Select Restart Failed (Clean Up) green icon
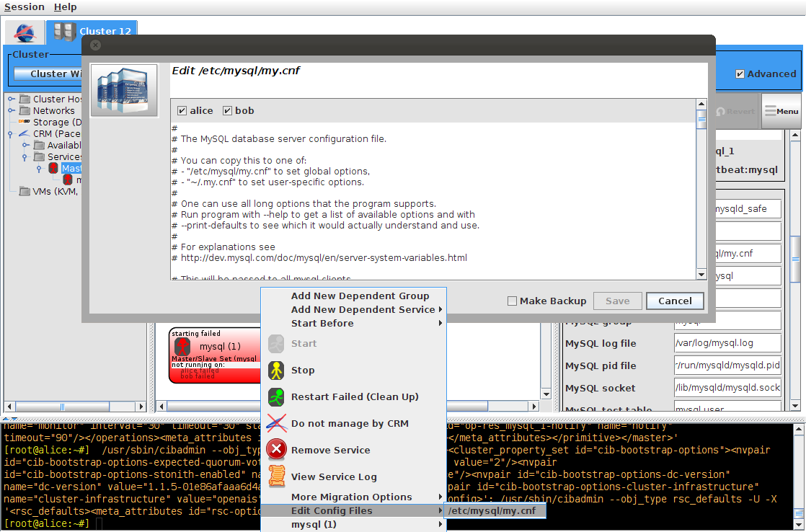Image resolution: width=806 pixels, height=532 pixels. [x=277, y=396]
